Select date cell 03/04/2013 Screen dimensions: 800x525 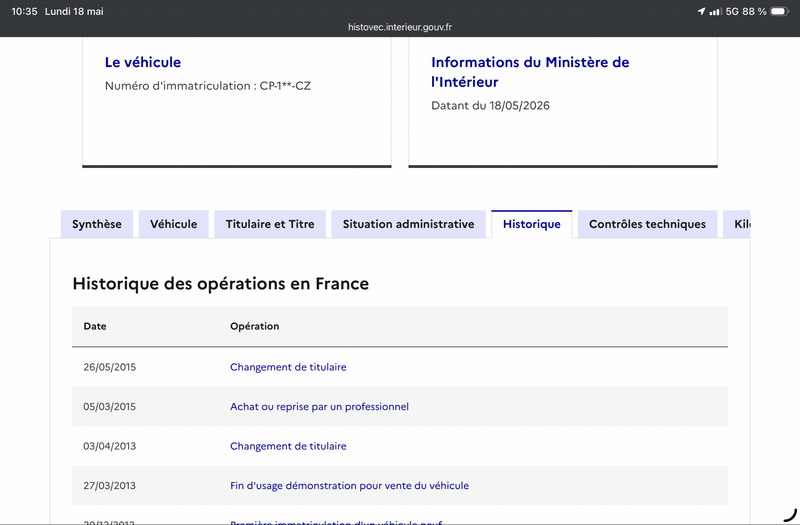[x=110, y=446]
